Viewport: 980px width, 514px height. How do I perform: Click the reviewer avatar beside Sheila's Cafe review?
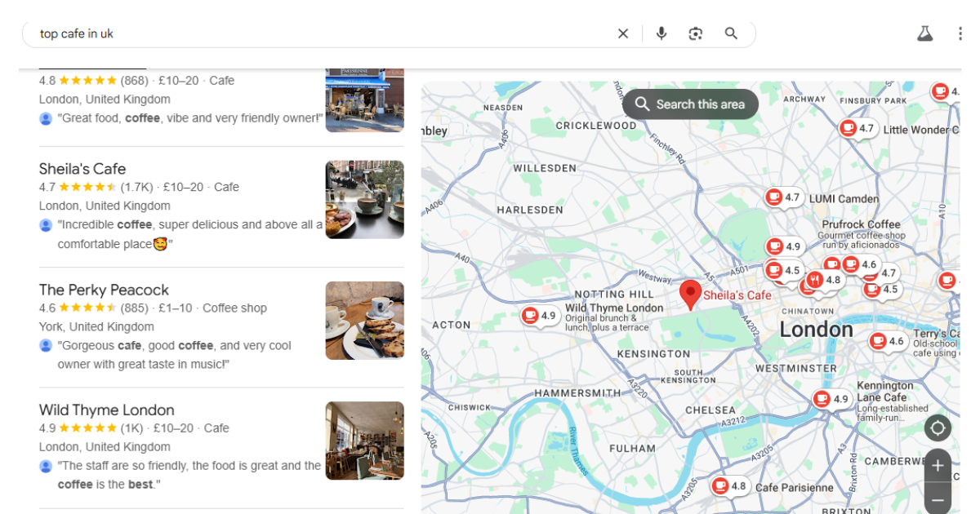[46, 224]
